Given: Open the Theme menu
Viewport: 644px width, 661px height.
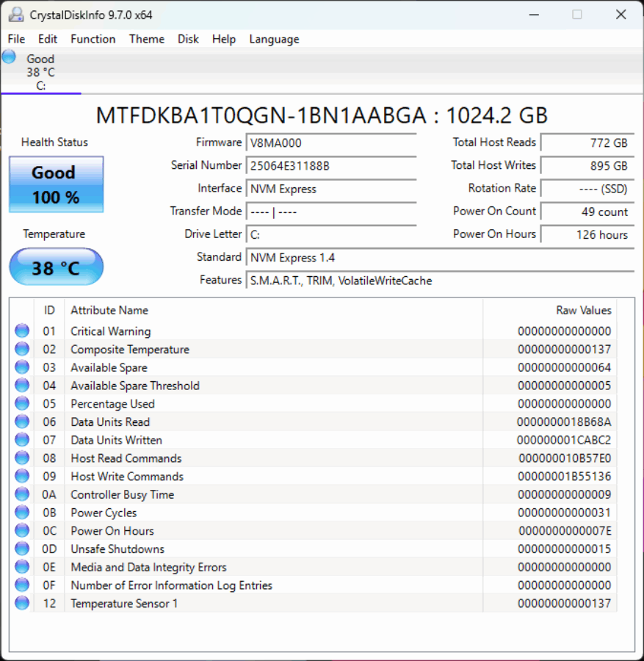Looking at the screenshot, I should [x=147, y=39].
